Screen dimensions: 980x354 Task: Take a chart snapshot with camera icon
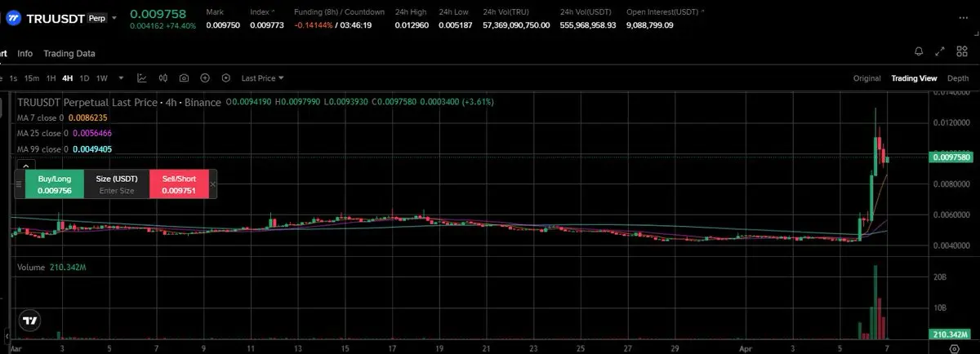[184, 78]
